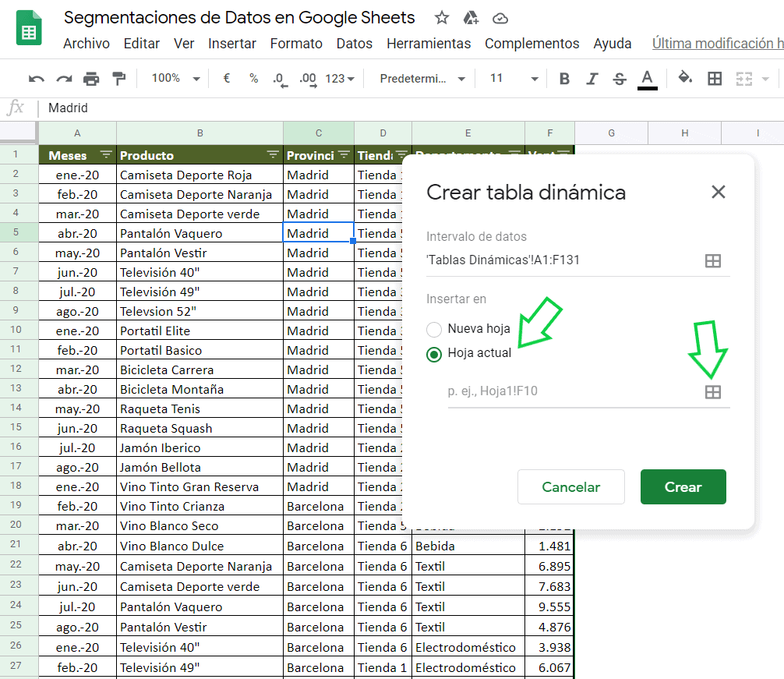Star this spreadsheet document
Image resolution: width=784 pixels, height=679 pixels.
tap(442, 18)
